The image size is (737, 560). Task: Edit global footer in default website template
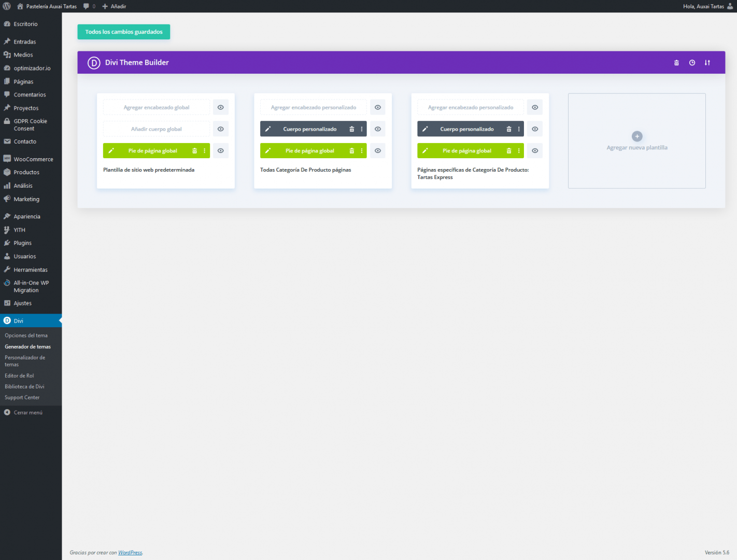(x=111, y=151)
